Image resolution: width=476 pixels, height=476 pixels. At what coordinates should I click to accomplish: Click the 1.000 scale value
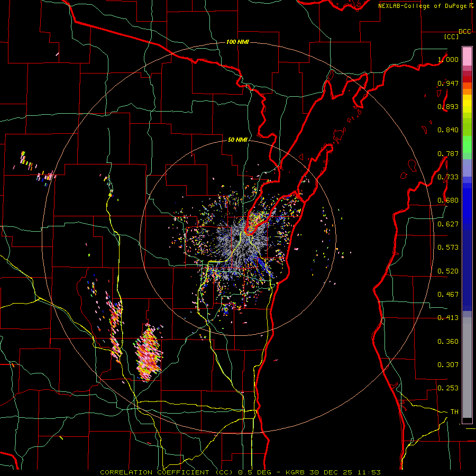[x=448, y=59]
